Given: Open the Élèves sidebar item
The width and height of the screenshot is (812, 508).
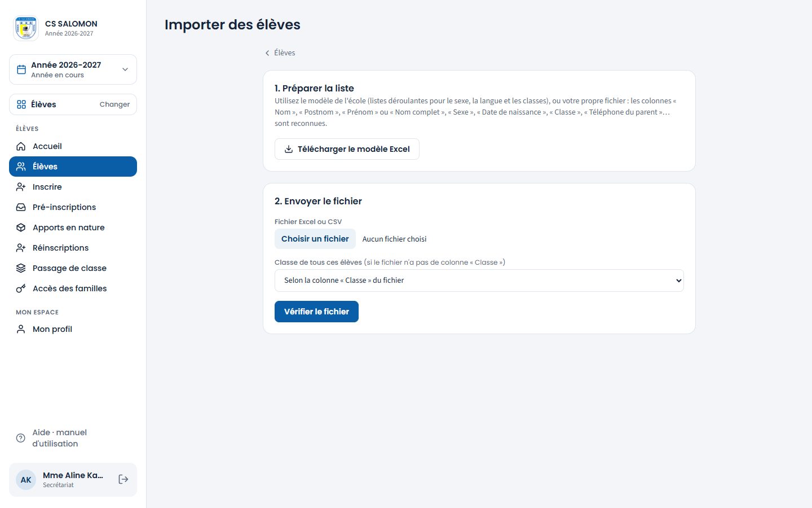Looking at the screenshot, I should tap(73, 167).
